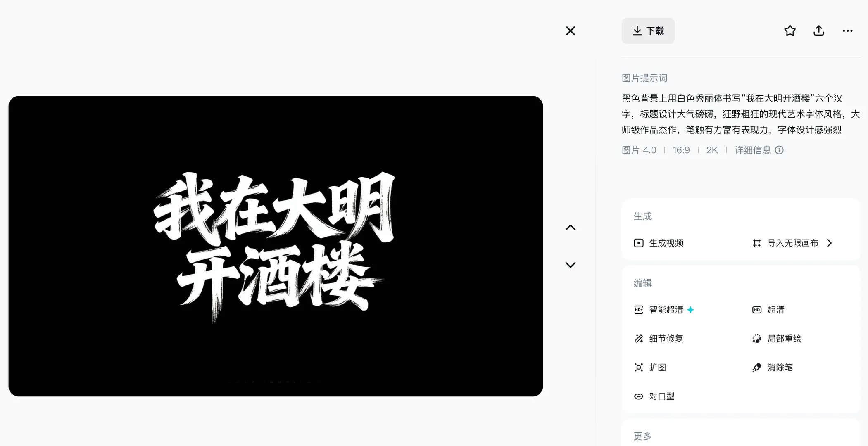Click the up chevron for previous image
868x446 pixels.
[570, 228]
